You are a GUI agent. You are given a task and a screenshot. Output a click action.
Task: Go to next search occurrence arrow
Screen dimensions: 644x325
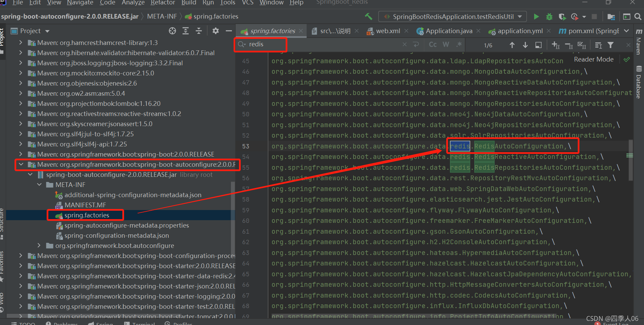tap(525, 45)
